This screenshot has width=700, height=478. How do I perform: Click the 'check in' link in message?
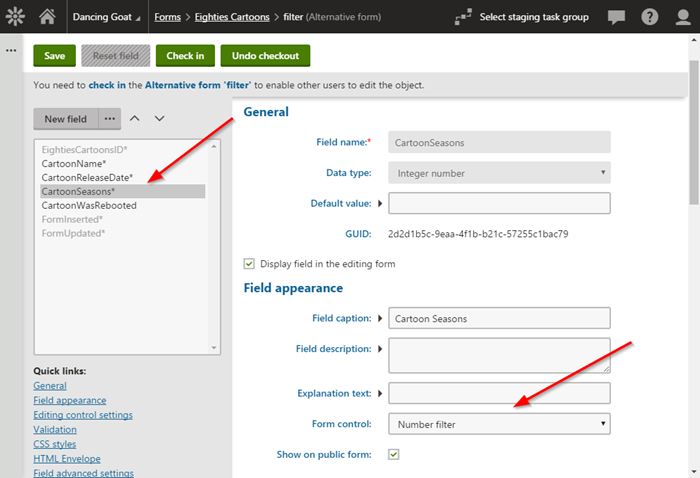pyautogui.click(x=107, y=85)
